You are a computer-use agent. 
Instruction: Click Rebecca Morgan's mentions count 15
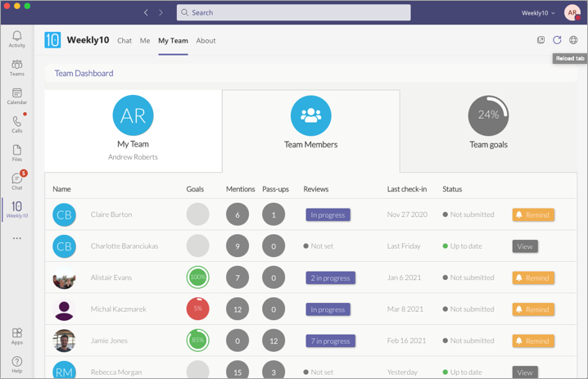[237, 370]
